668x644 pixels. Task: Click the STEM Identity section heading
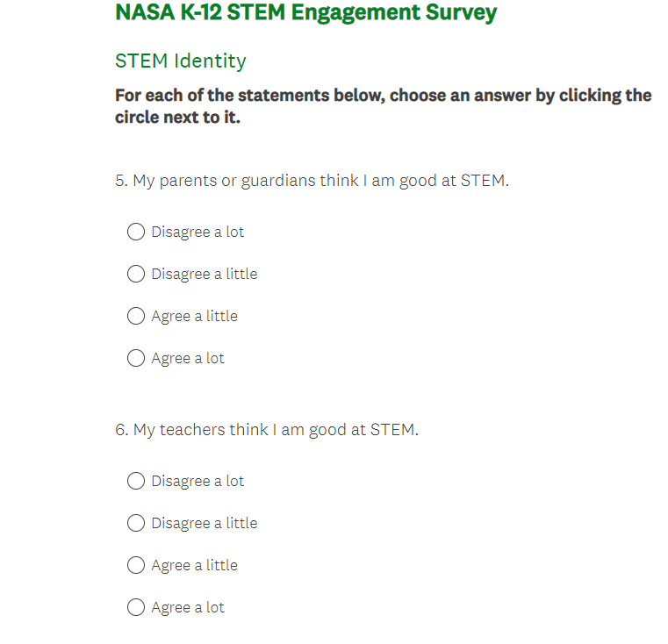click(180, 61)
